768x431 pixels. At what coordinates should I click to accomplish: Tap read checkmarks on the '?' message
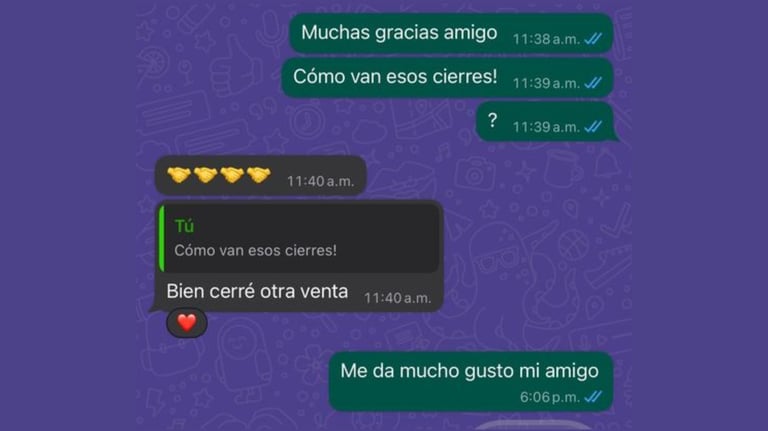(x=593, y=126)
